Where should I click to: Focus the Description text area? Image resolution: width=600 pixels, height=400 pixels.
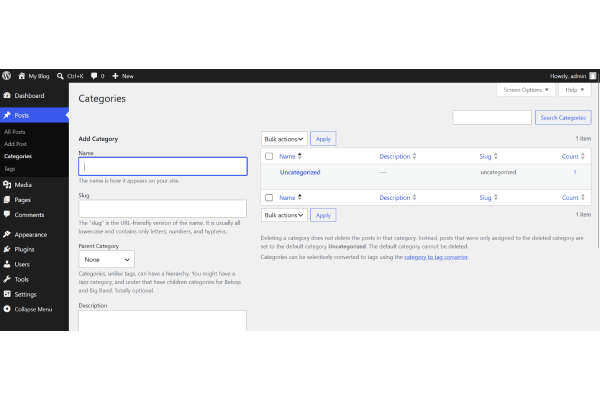pos(163,321)
